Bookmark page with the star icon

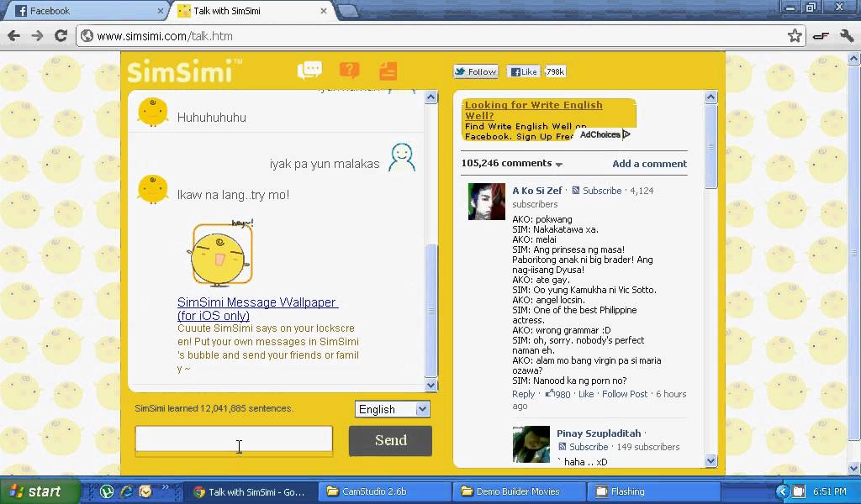click(794, 36)
